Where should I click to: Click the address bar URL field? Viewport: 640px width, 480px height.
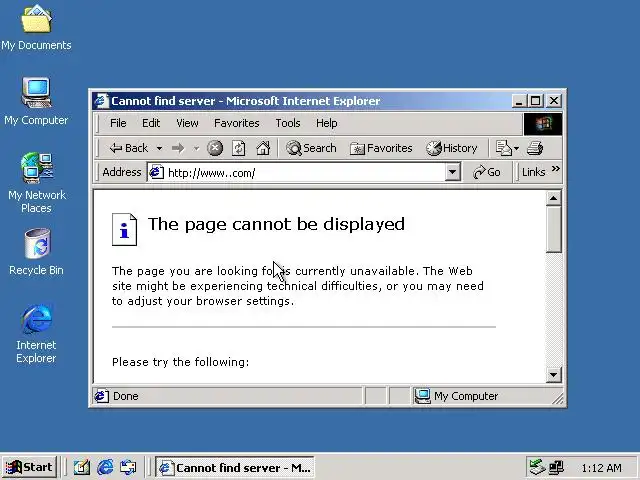(305, 173)
